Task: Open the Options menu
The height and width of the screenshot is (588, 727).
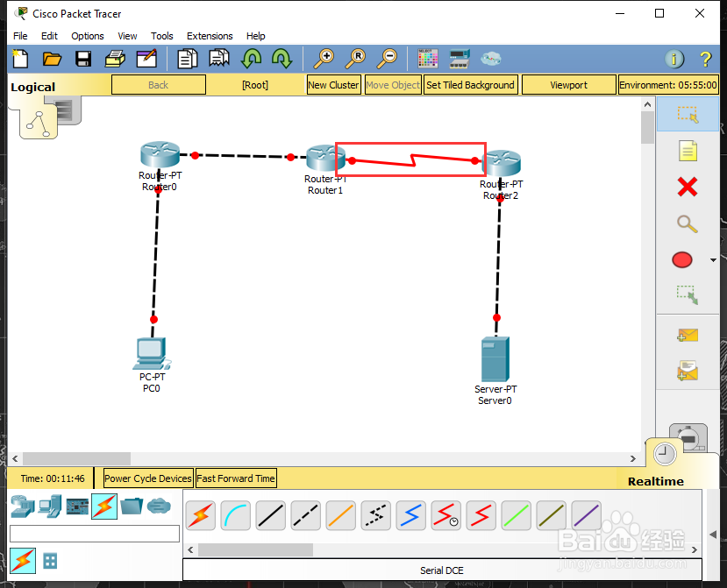Action: [x=87, y=36]
